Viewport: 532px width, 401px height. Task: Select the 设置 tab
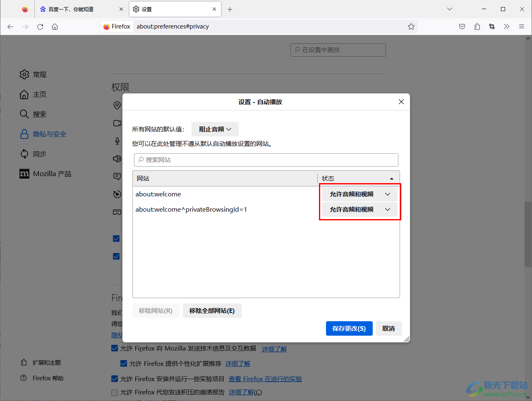tap(175, 9)
